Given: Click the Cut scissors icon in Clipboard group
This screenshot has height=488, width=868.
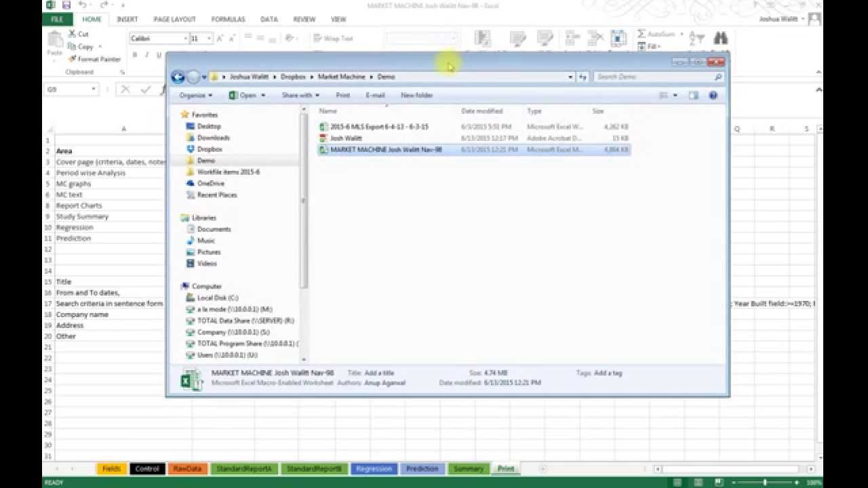Looking at the screenshot, I should point(72,34).
